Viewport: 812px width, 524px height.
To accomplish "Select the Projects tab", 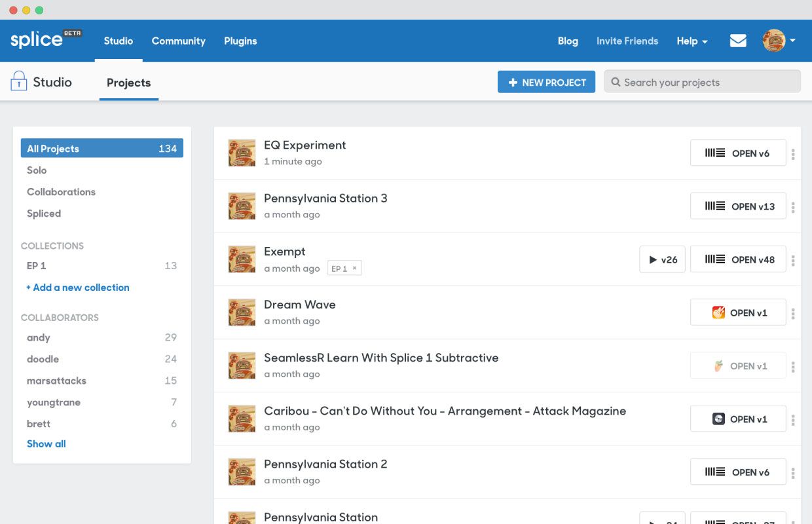I will [x=128, y=83].
